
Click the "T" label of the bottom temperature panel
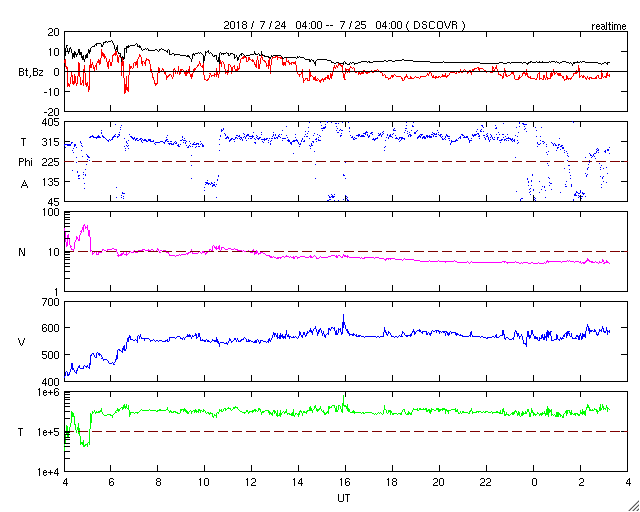coord(21,432)
